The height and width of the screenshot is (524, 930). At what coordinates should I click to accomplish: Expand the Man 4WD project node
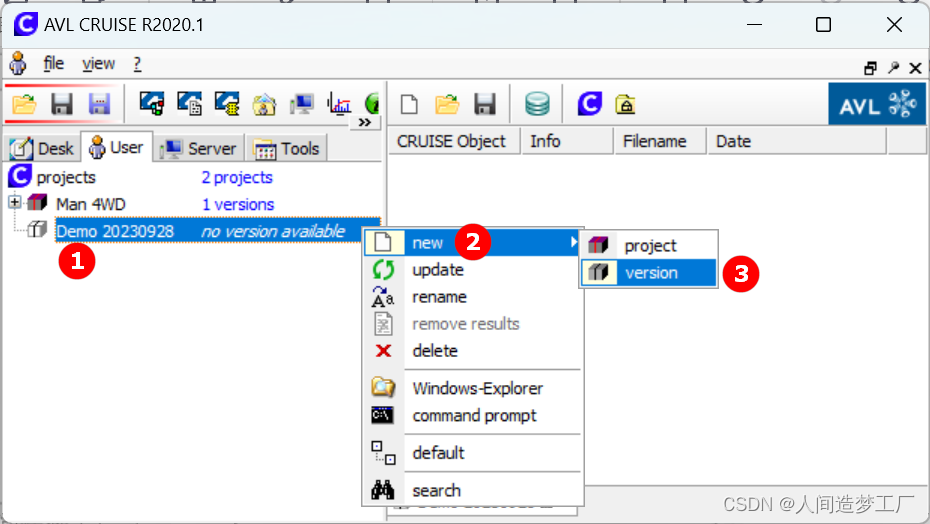coord(15,202)
